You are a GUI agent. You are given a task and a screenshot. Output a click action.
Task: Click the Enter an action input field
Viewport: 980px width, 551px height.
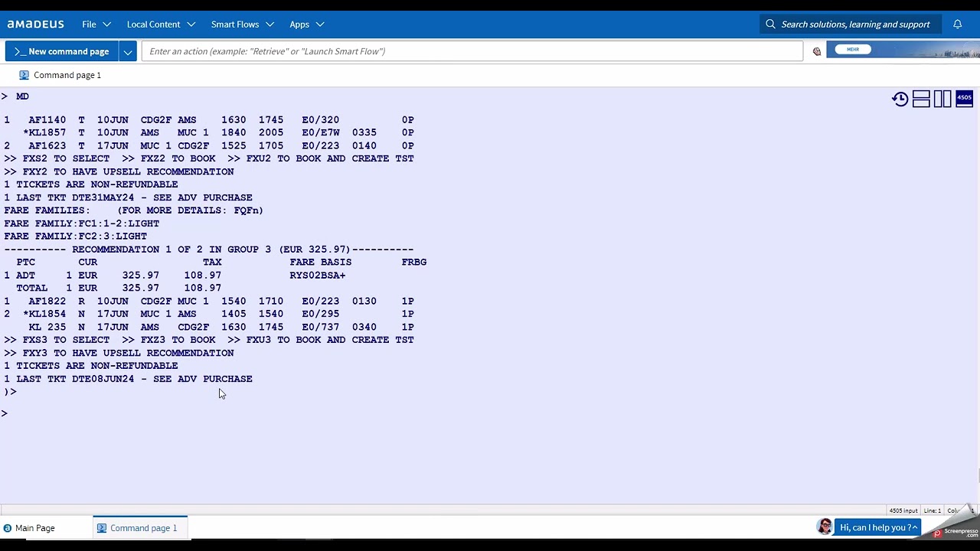pyautogui.click(x=472, y=51)
